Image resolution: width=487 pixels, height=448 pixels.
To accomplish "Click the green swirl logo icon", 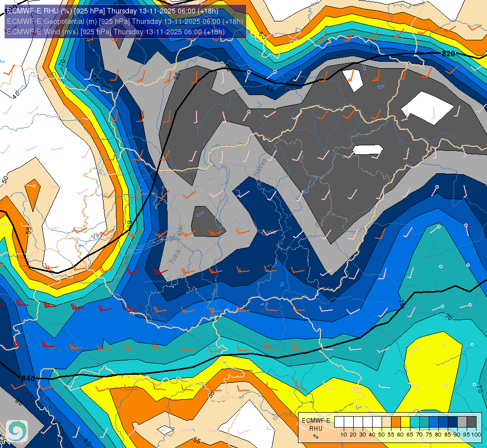I will pos(17,431).
